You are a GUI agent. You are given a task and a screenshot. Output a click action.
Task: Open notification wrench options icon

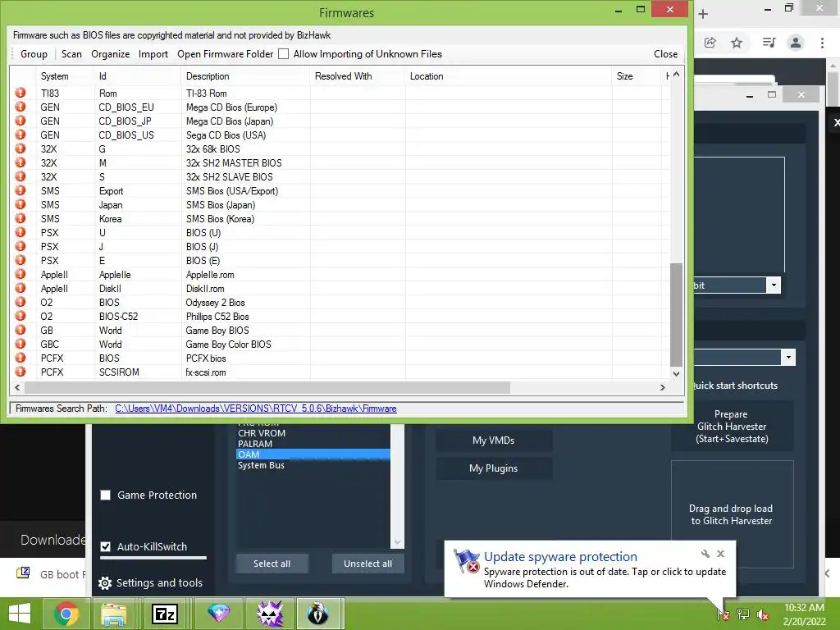point(705,554)
